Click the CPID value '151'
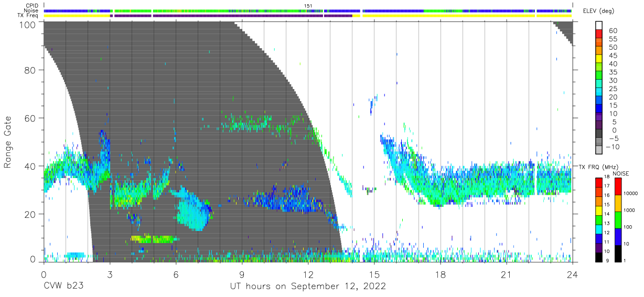The image size is (644, 297). (308, 6)
